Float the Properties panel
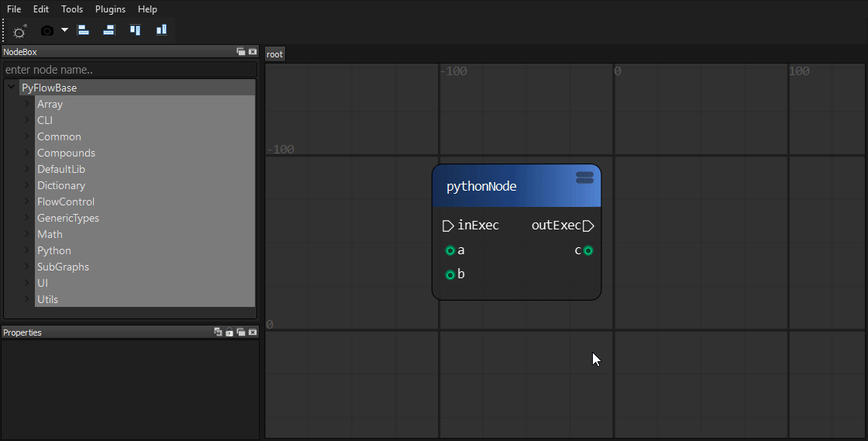The width and height of the screenshot is (868, 441). (x=241, y=332)
